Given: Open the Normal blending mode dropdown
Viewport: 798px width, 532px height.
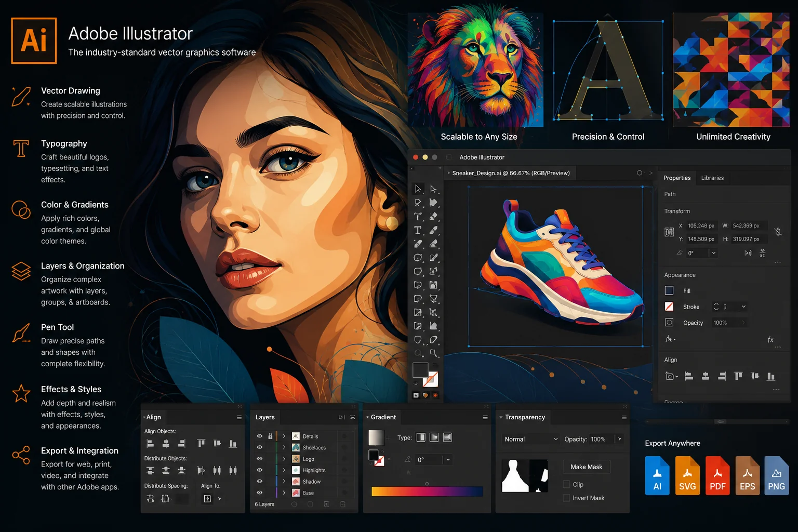Looking at the screenshot, I should 531,439.
